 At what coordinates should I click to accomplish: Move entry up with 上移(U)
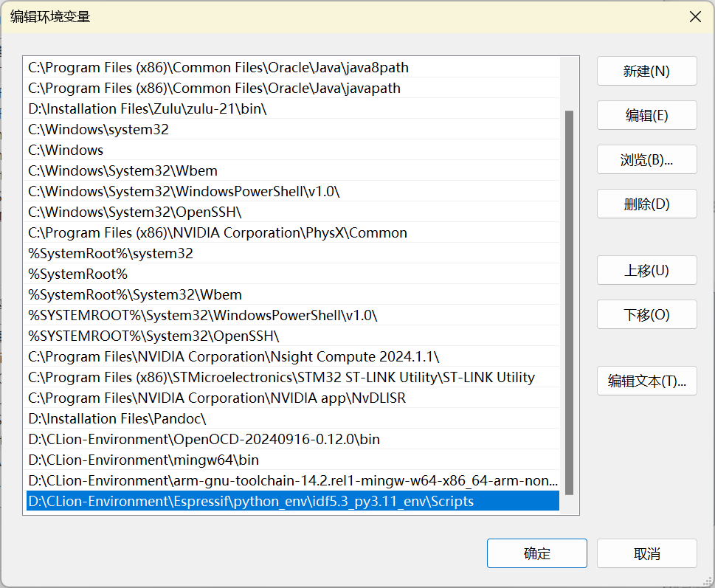point(646,270)
